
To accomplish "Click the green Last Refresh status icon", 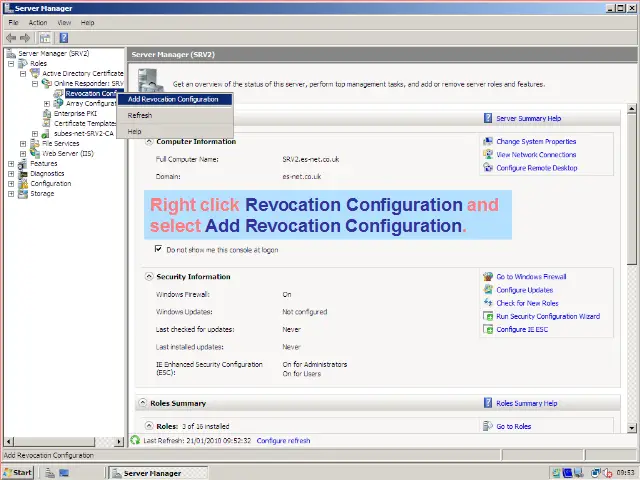I will [136, 440].
